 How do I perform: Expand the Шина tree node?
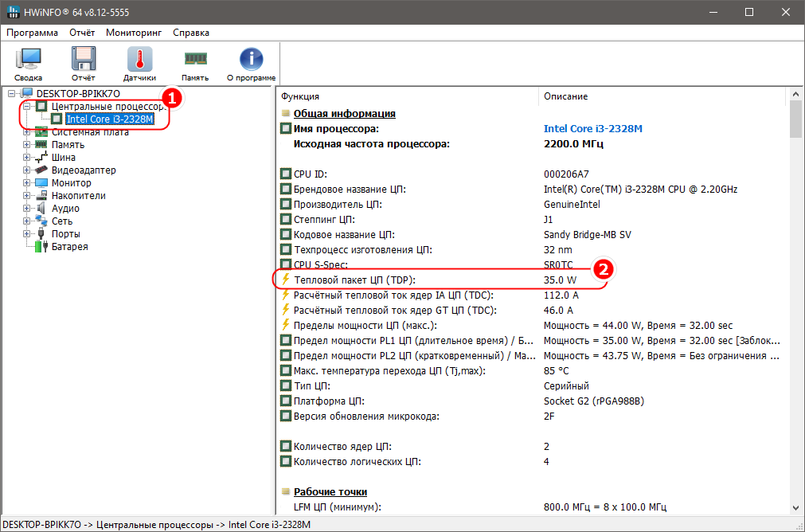point(27,158)
